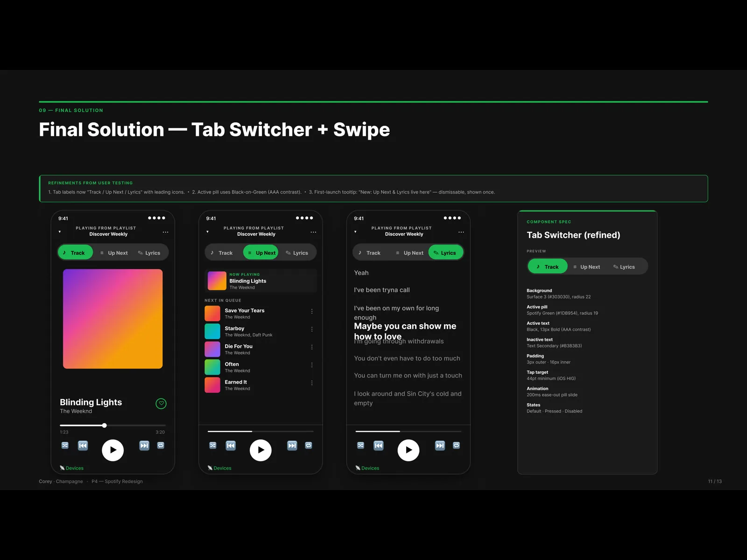Collapse player chevron in the Up Next phone
Screen dimensions: 747x560
(x=208, y=231)
